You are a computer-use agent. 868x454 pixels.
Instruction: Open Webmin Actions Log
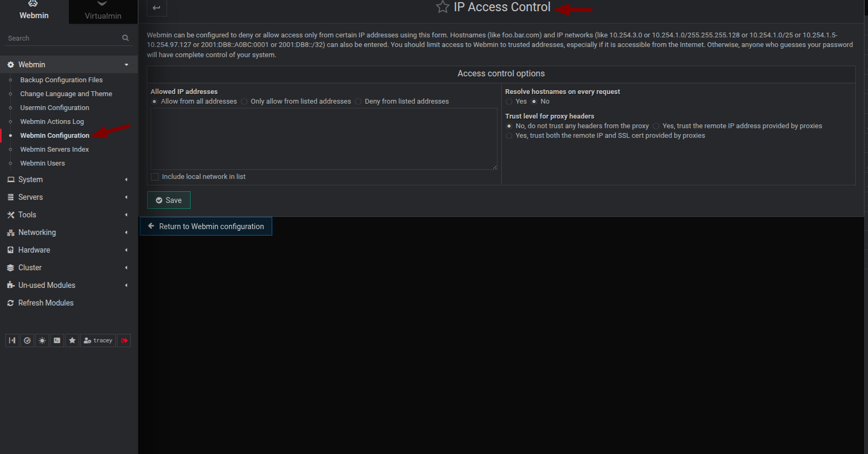click(52, 122)
